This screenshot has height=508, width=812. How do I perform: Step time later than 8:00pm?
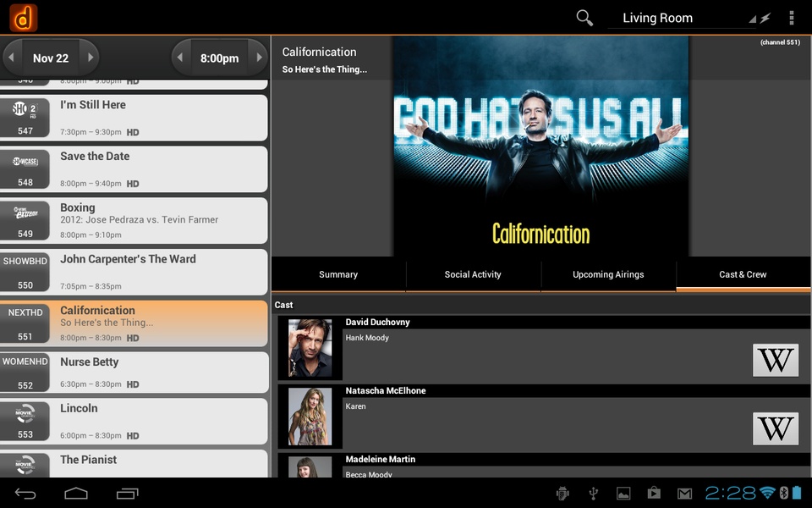(259, 58)
